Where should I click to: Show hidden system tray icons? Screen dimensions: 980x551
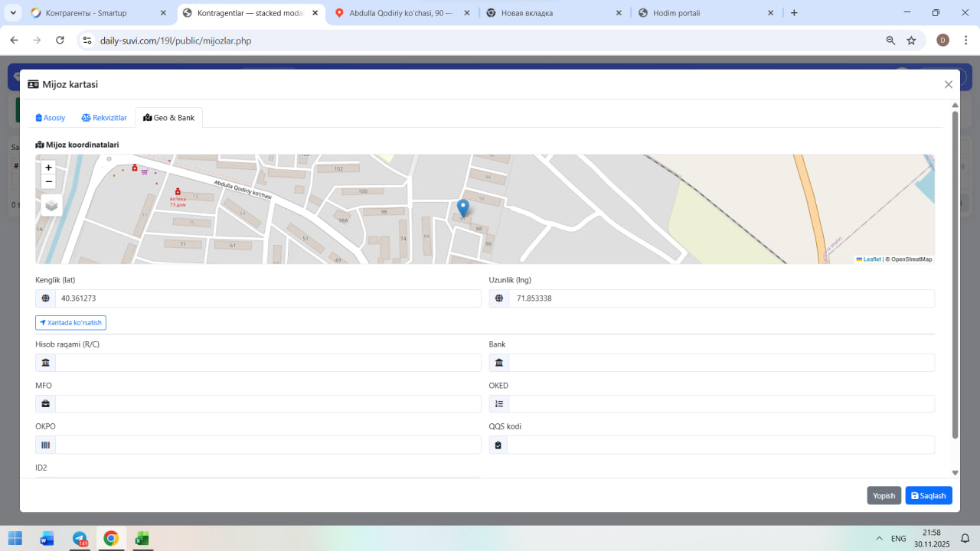point(879,539)
